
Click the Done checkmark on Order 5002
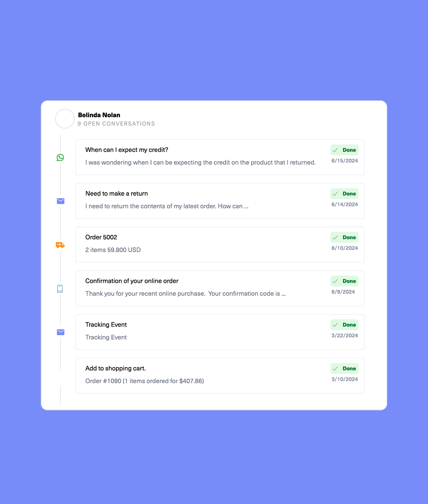[335, 238]
